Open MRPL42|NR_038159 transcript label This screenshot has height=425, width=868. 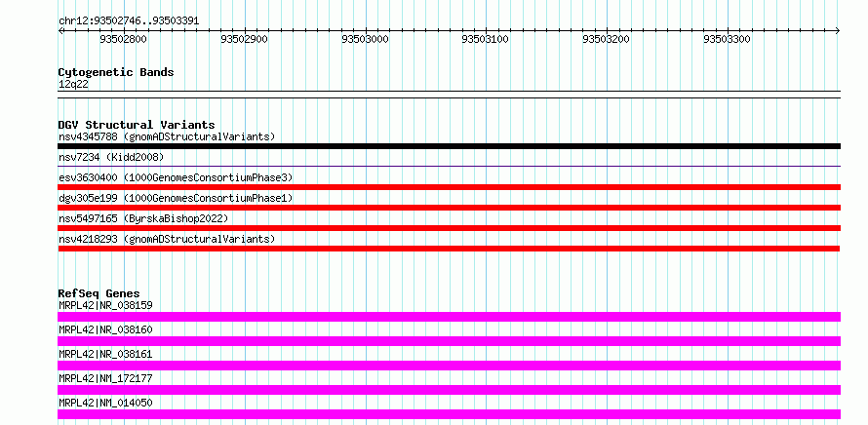(x=105, y=305)
